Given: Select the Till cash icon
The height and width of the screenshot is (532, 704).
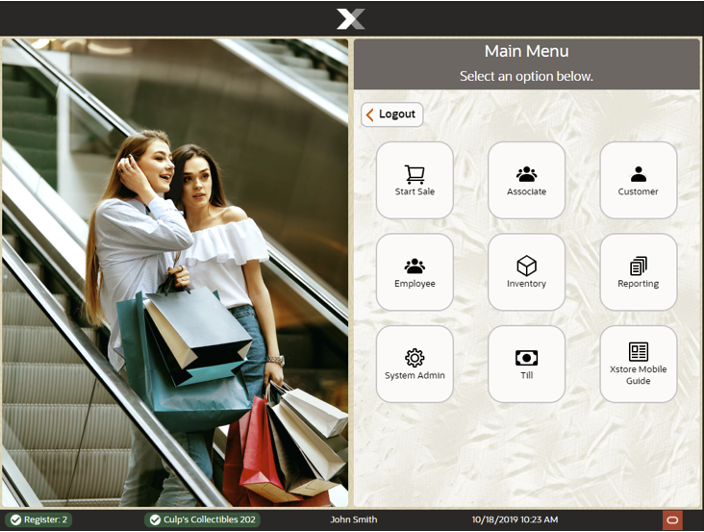Looking at the screenshot, I should pyautogui.click(x=526, y=358).
